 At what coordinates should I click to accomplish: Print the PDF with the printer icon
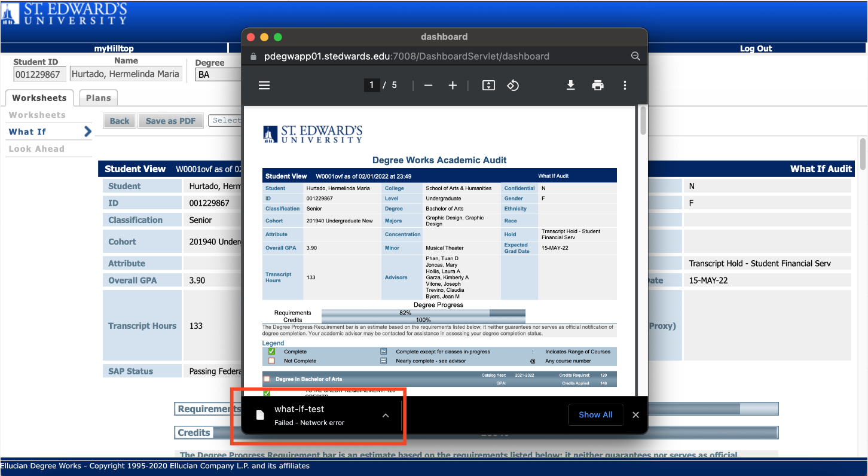pyautogui.click(x=598, y=86)
